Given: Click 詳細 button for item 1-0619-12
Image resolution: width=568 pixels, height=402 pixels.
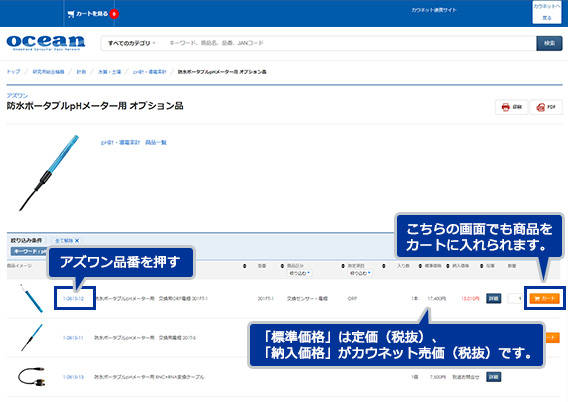Looking at the screenshot, I should pyautogui.click(x=493, y=298).
